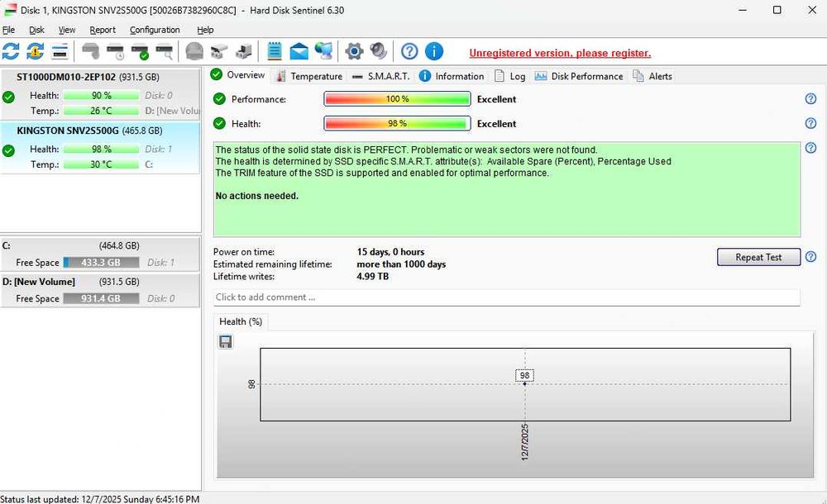This screenshot has height=504, width=827.
Task: Click the disk icon with clock overlay
Action: [x=115, y=51]
